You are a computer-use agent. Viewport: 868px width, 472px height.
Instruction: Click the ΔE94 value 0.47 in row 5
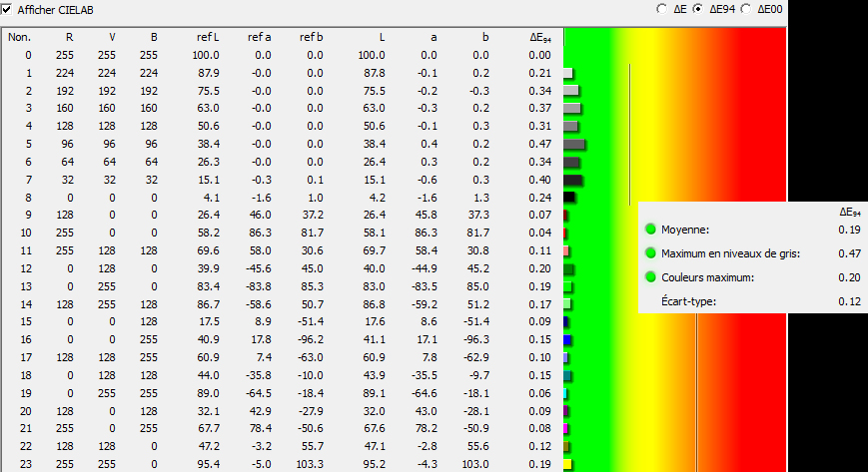(x=539, y=144)
